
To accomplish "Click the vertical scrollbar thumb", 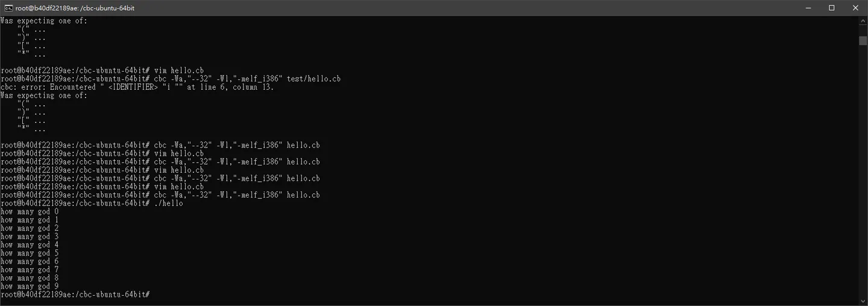I will (x=863, y=40).
